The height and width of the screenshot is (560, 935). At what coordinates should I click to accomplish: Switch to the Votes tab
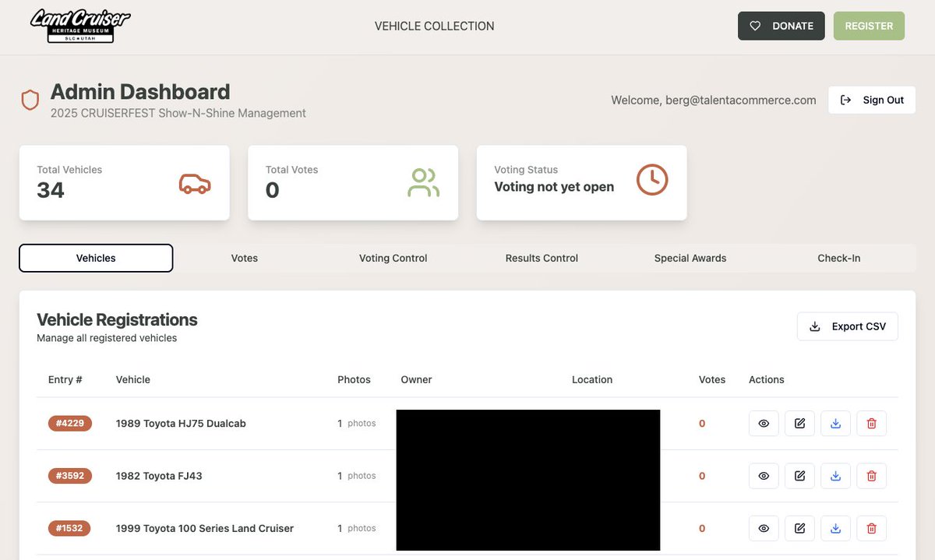coord(245,258)
